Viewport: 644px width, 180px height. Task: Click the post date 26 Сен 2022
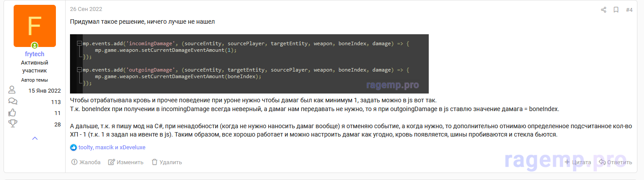click(x=86, y=9)
